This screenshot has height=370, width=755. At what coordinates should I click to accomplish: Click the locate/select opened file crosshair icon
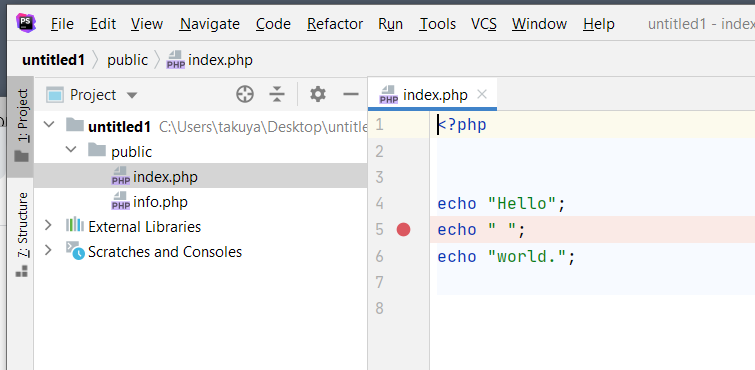coord(245,94)
